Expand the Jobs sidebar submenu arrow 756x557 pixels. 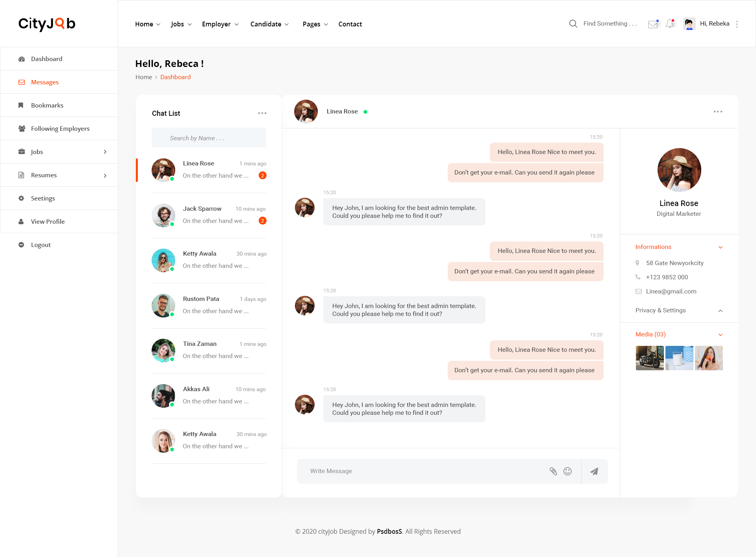click(105, 152)
